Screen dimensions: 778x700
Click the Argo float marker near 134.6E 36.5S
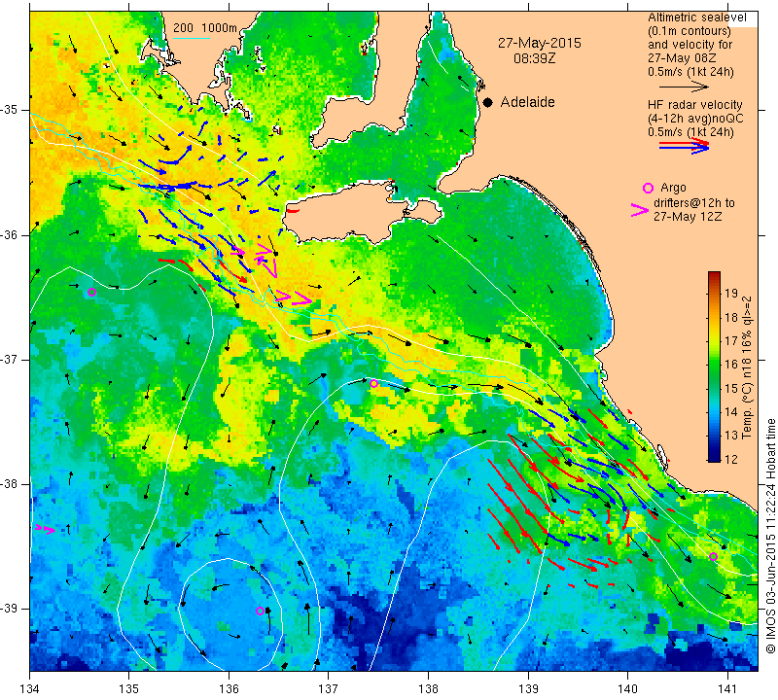(x=91, y=293)
